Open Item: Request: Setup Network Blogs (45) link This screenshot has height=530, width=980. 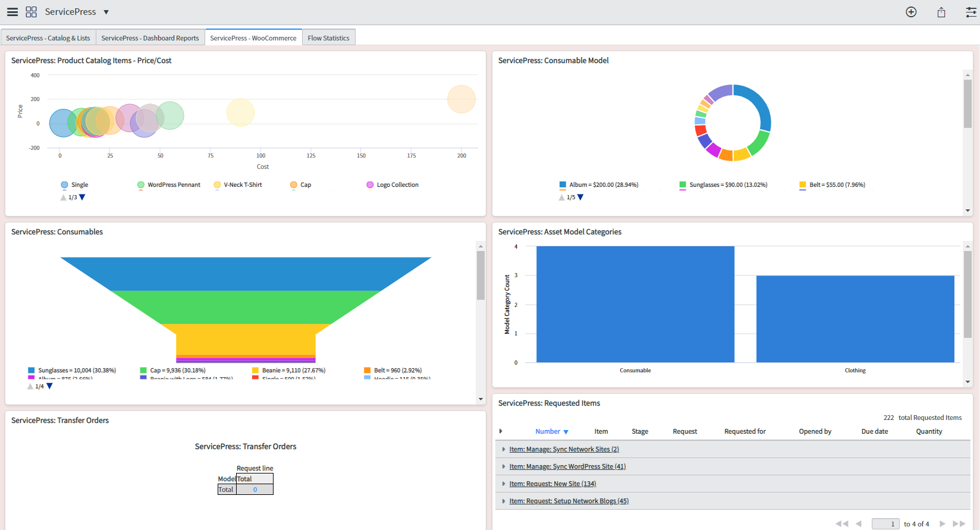pos(568,501)
